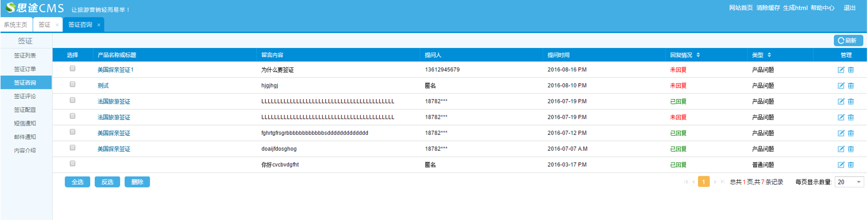The image size is (868, 220).
Task: Select checkbox for 测试 row
Action: (x=73, y=85)
